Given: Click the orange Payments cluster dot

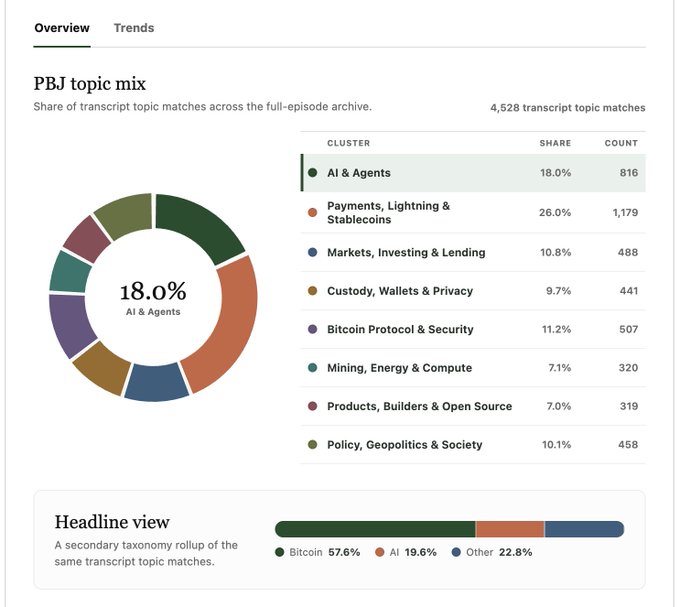Looking at the screenshot, I should click(312, 212).
